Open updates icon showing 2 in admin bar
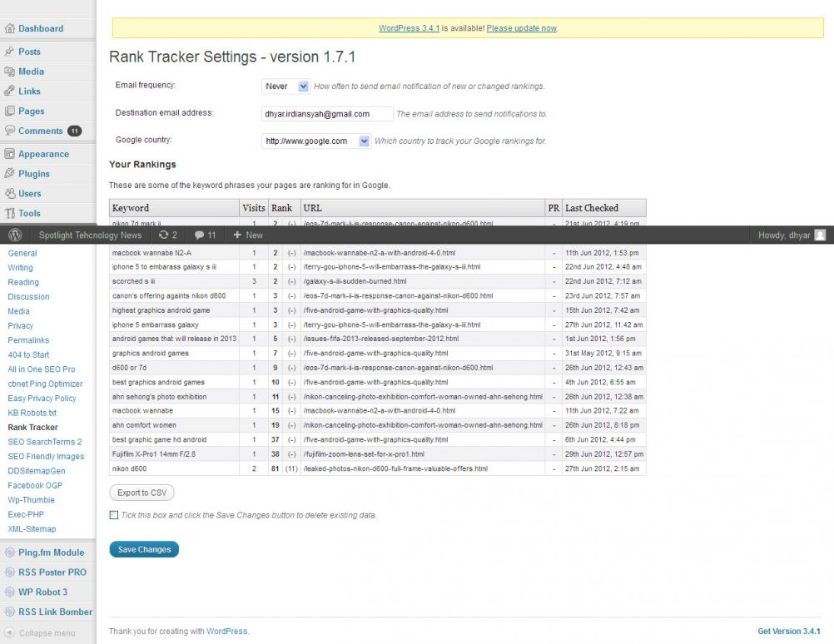The width and height of the screenshot is (834, 644). coord(168,235)
